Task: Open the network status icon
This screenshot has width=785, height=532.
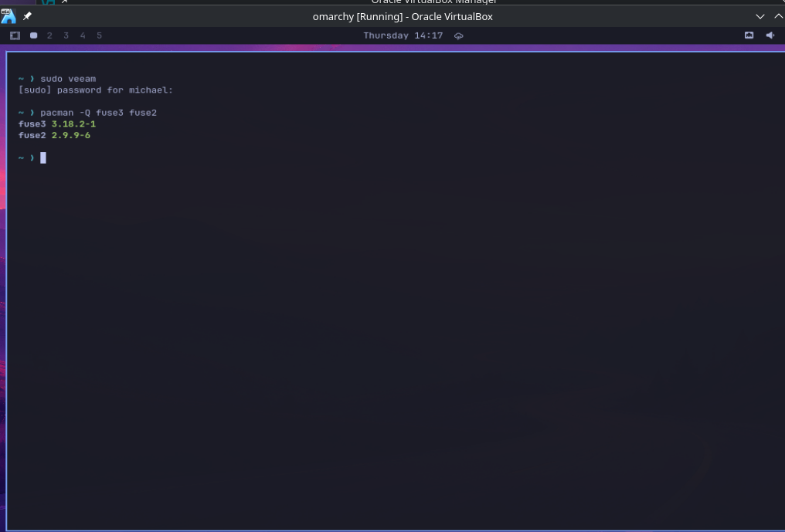Action: click(x=749, y=35)
